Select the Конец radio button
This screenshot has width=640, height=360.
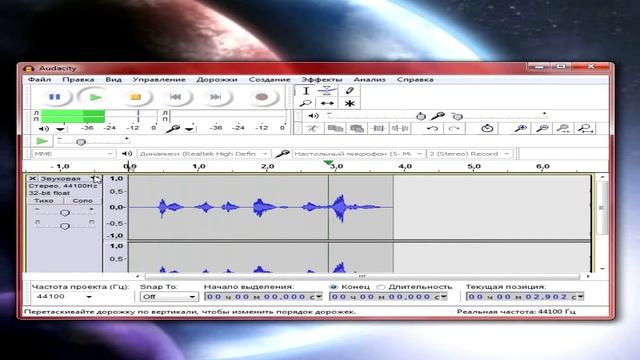333,287
